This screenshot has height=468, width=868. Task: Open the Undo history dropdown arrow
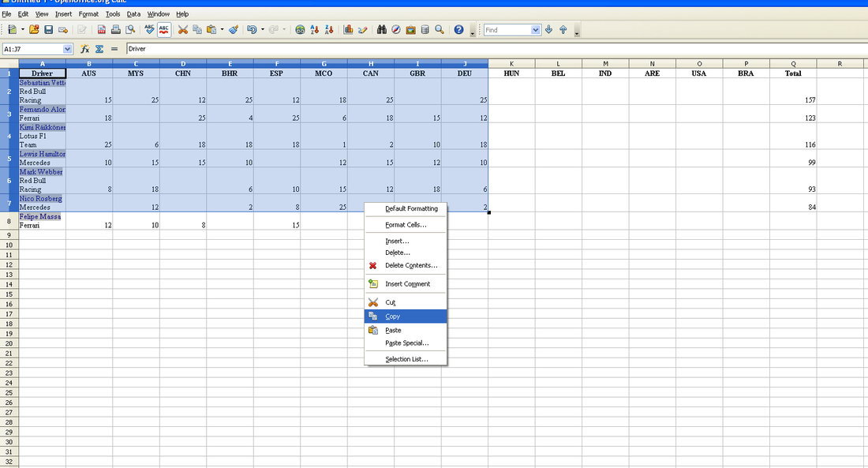[x=262, y=30]
